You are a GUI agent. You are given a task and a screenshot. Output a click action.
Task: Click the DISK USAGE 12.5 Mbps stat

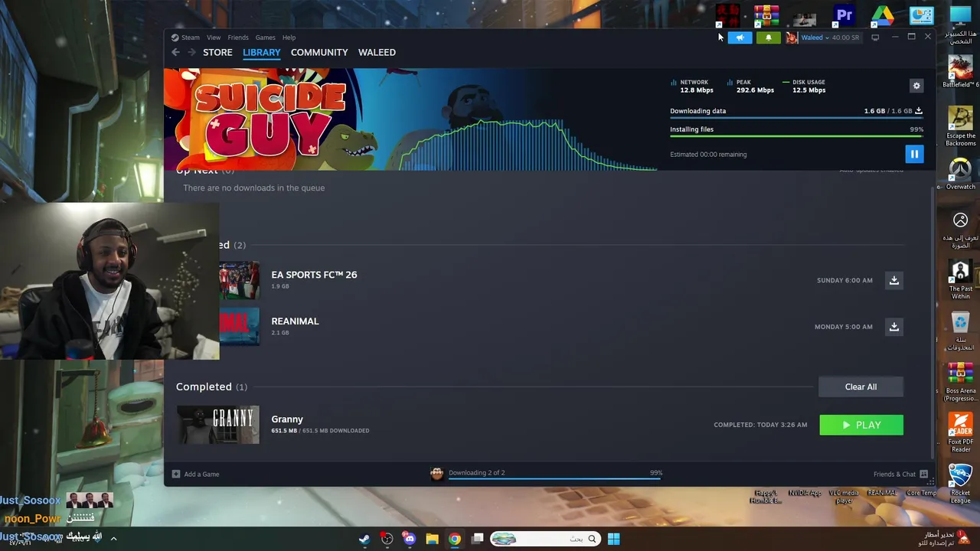point(804,86)
